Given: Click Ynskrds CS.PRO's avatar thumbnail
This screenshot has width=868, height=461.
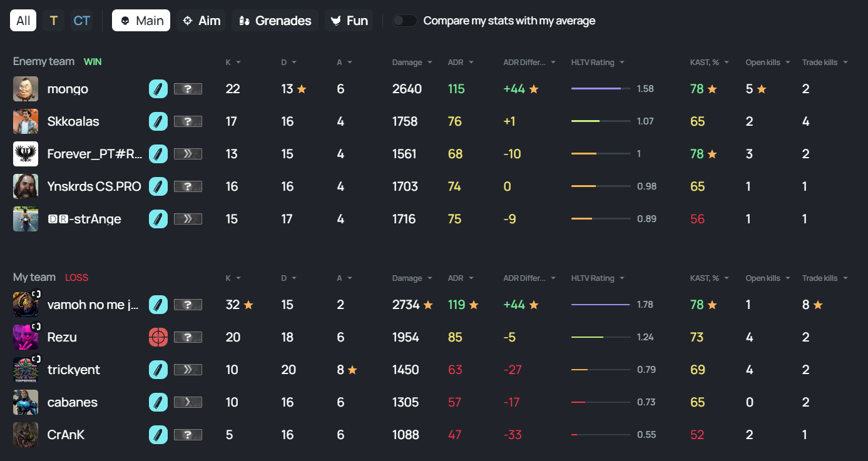Looking at the screenshot, I should click(26, 186).
